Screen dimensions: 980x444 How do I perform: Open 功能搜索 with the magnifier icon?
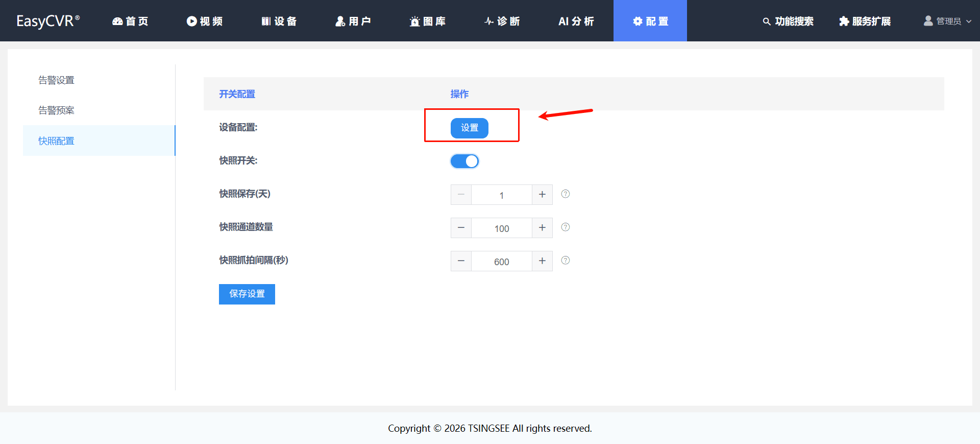coord(788,21)
